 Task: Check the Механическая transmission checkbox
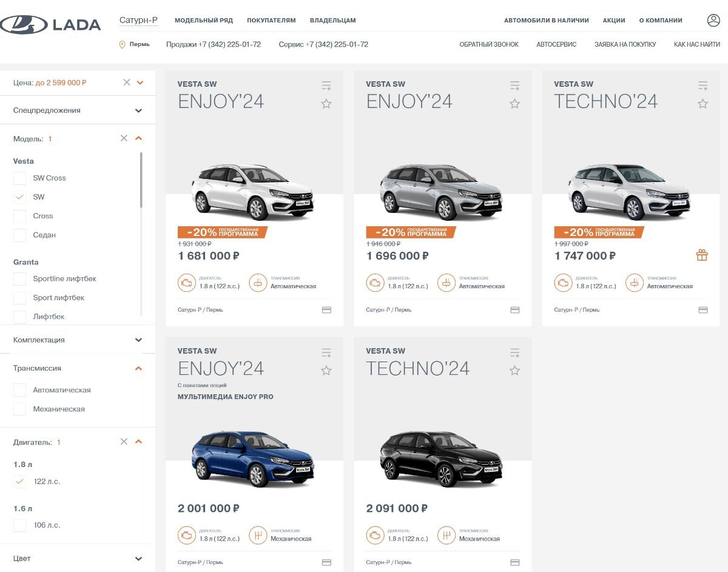point(20,409)
